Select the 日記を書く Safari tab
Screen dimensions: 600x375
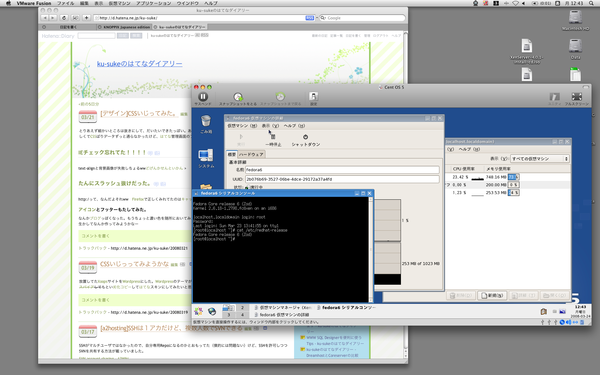[x=67, y=27]
